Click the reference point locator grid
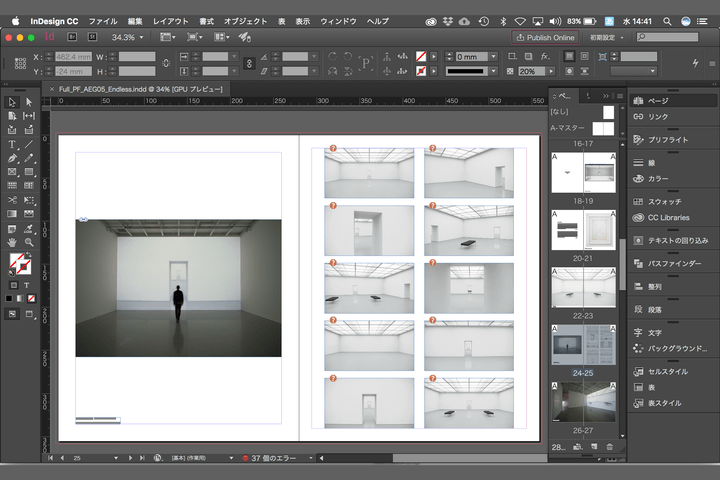The width and height of the screenshot is (720, 480). pyautogui.click(x=20, y=63)
